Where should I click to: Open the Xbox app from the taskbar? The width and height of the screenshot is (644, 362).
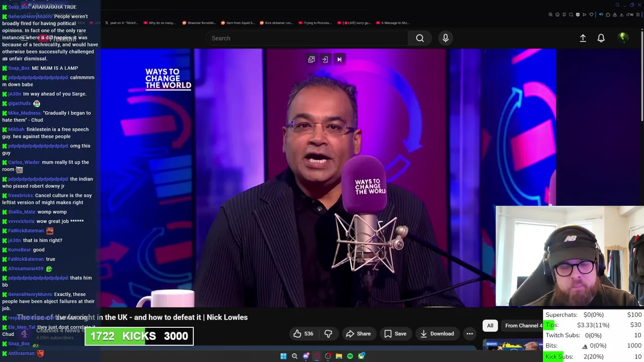(361, 356)
